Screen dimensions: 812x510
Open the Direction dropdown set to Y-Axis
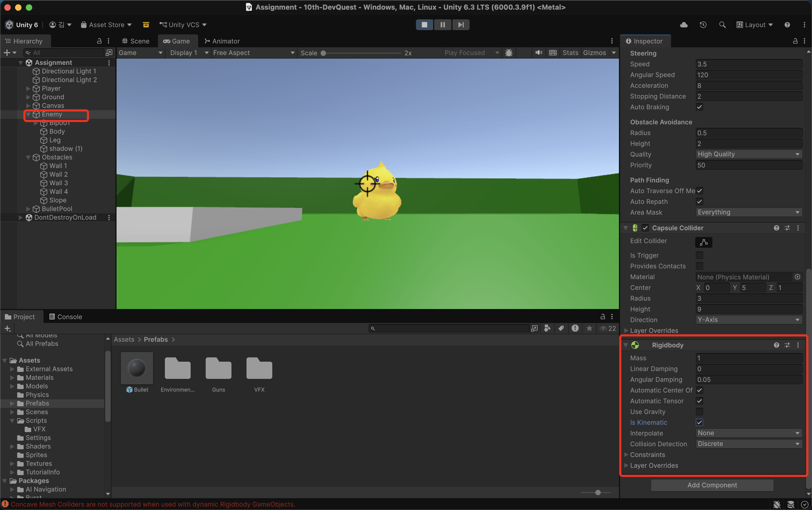tap(749, 320)
